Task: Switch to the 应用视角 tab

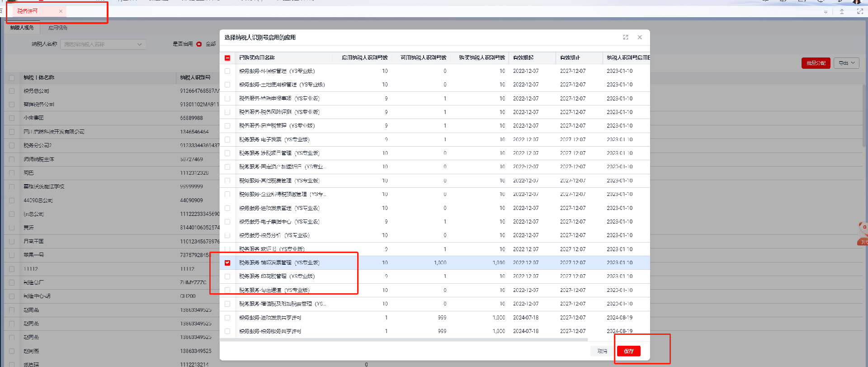Action: pyautogui.click(x=58, y=28)
